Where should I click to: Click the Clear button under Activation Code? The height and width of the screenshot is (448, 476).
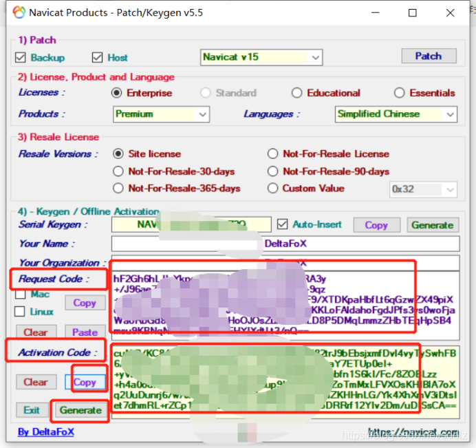36,382
